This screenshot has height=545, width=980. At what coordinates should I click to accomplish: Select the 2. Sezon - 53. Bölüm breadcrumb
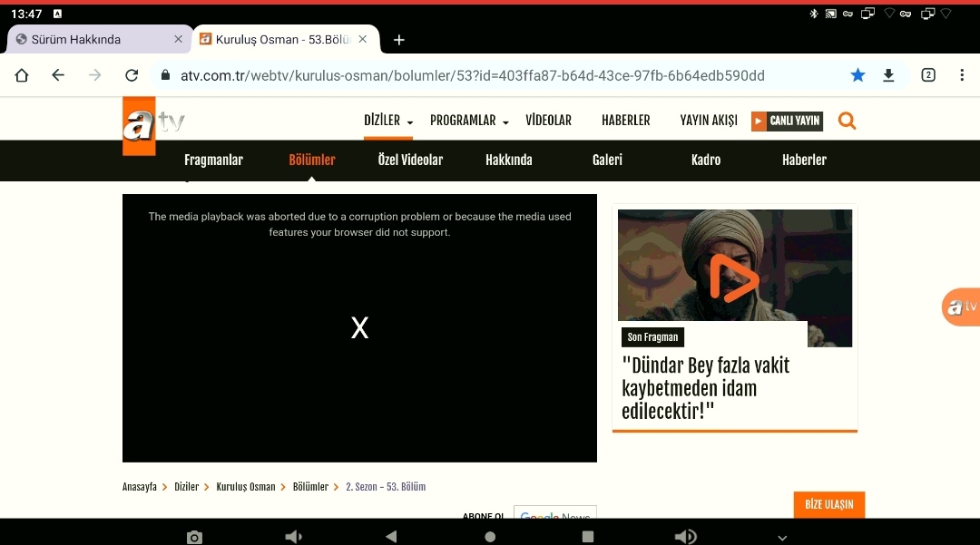(386, 487)
